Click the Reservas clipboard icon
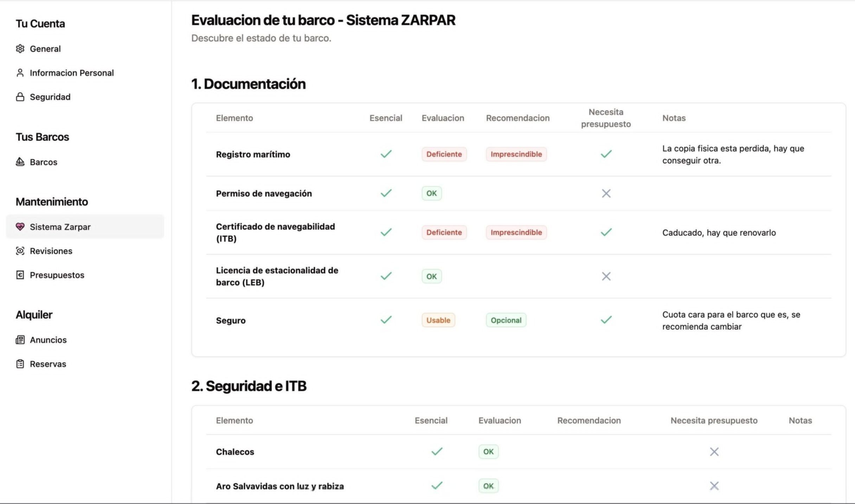 (x=20, y=364)
